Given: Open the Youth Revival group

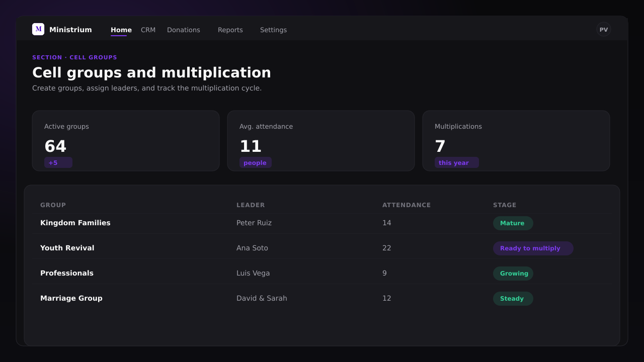Looking at the screenshot, I should (67, 248).
